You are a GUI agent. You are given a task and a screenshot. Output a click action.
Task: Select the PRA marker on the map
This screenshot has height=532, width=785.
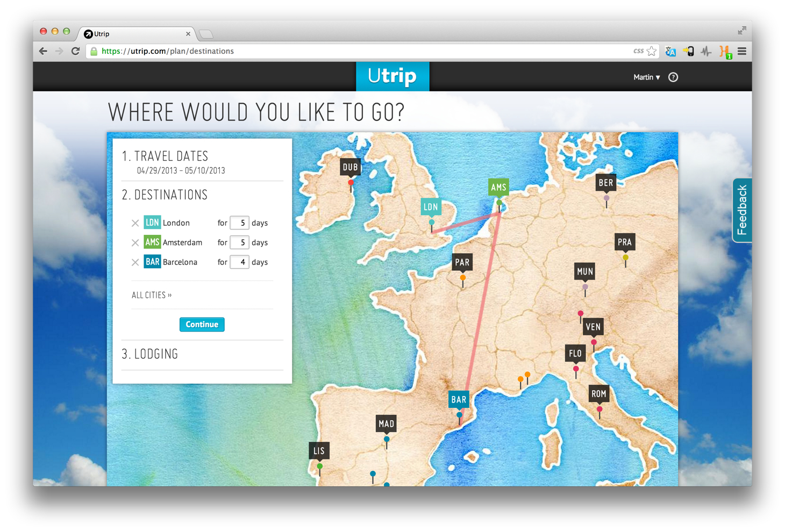624,242
